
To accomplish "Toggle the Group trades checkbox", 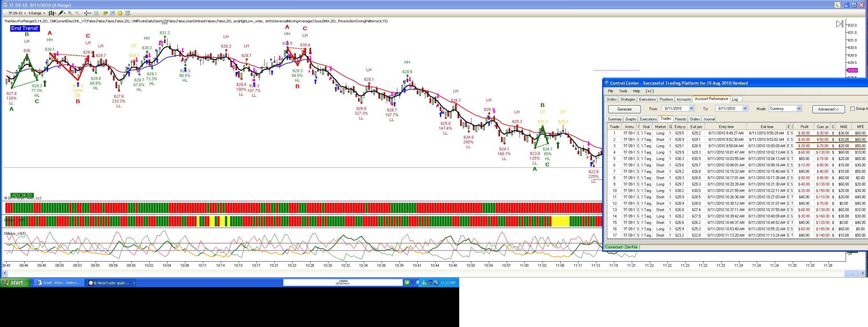I will [852, 109].
